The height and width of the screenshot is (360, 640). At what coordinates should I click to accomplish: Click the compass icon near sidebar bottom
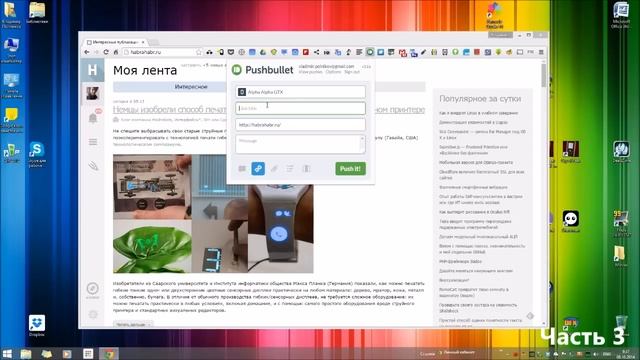(93, 289)
